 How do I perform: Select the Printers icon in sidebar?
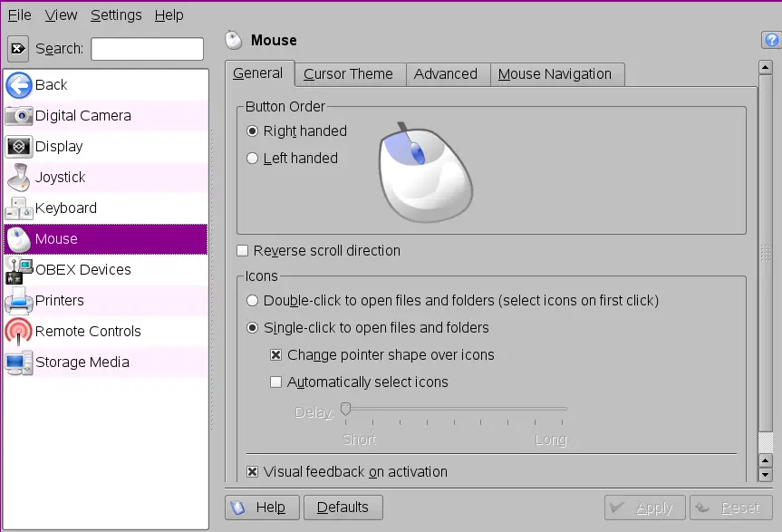(19, 301)
